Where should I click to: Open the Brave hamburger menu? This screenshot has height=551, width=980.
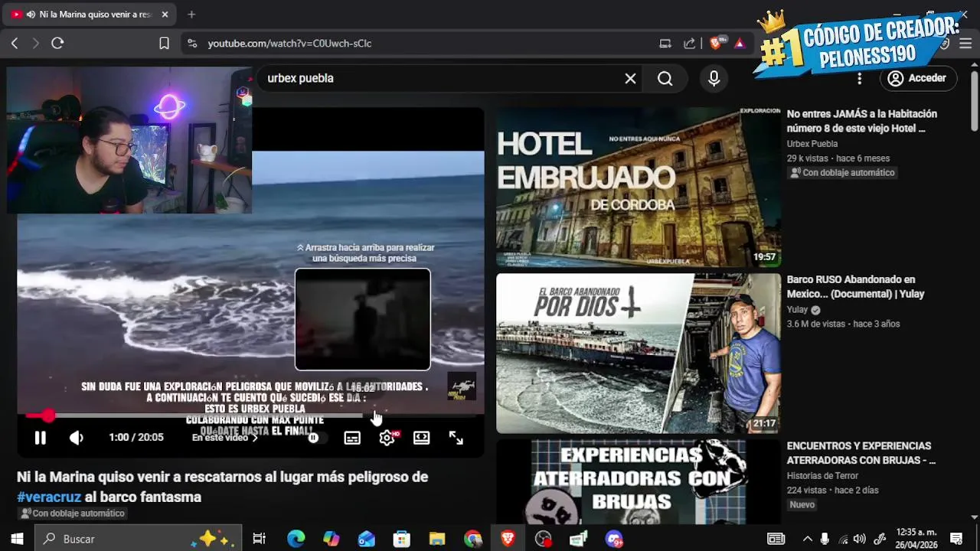click(966, 44)
